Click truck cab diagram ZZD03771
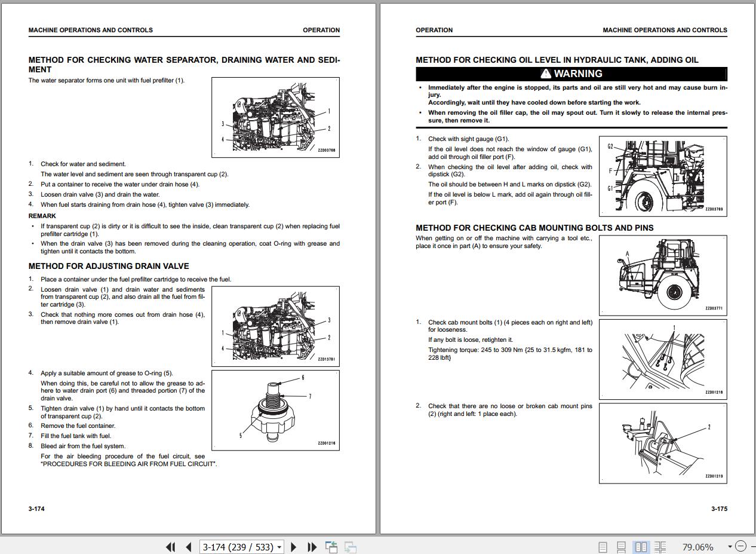 (x=663, y=276)
